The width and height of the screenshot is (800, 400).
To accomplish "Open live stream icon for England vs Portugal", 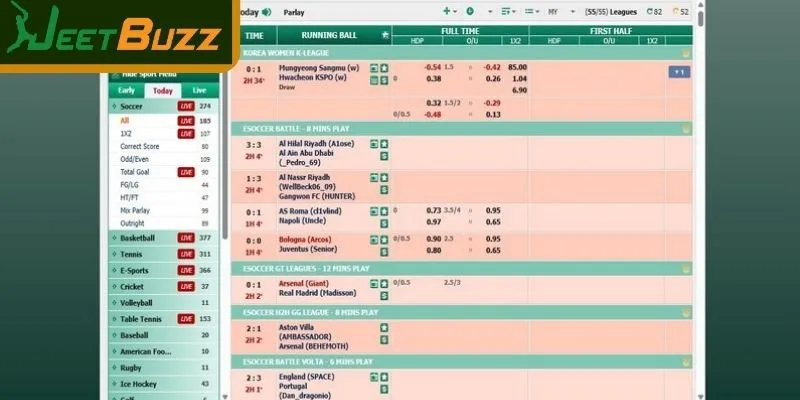I will pyautogui.click(x=374, y=377).
